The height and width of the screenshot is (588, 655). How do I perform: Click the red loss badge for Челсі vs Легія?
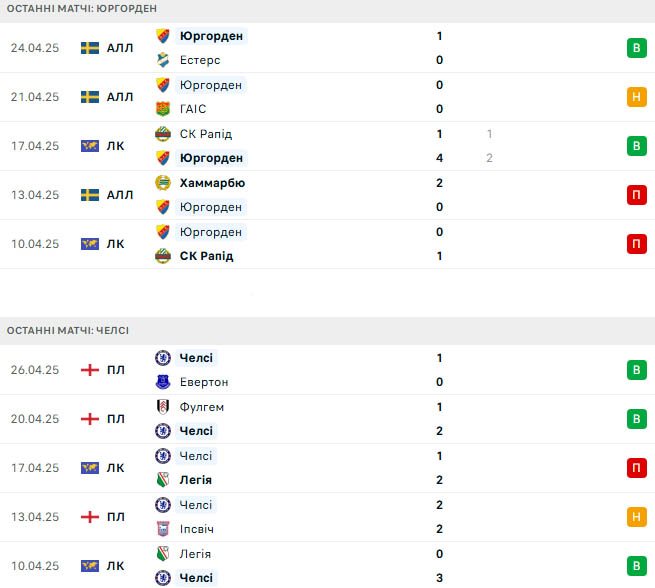point(636,468)
